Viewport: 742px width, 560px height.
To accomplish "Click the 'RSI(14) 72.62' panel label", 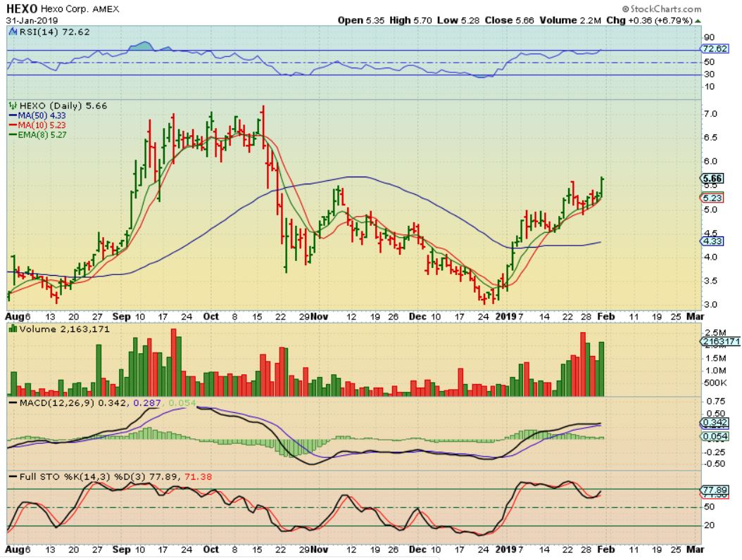I will coord(54,32).
